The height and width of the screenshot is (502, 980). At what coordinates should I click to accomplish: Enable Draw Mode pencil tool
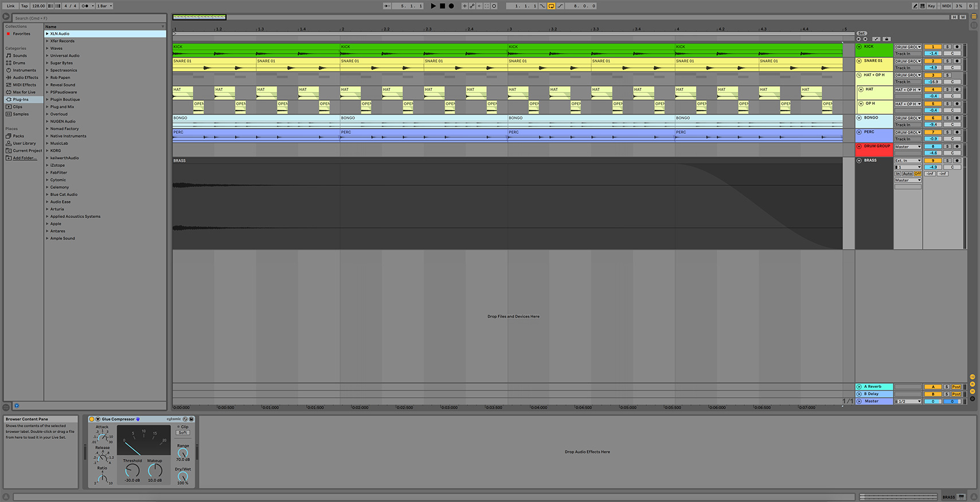pyautogui.click(x=915, y=6)
